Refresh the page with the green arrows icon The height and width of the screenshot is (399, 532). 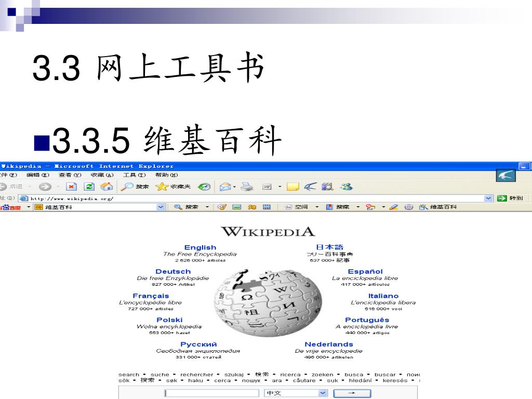(89, 187)
